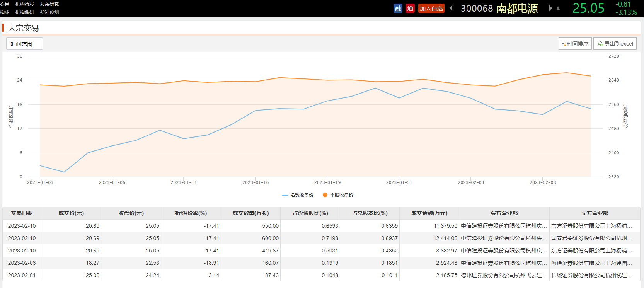This screenshot has height=288, width=644.
Task: Click the 2023-02-08 chart axis label
Action: [x=543, y=182]
